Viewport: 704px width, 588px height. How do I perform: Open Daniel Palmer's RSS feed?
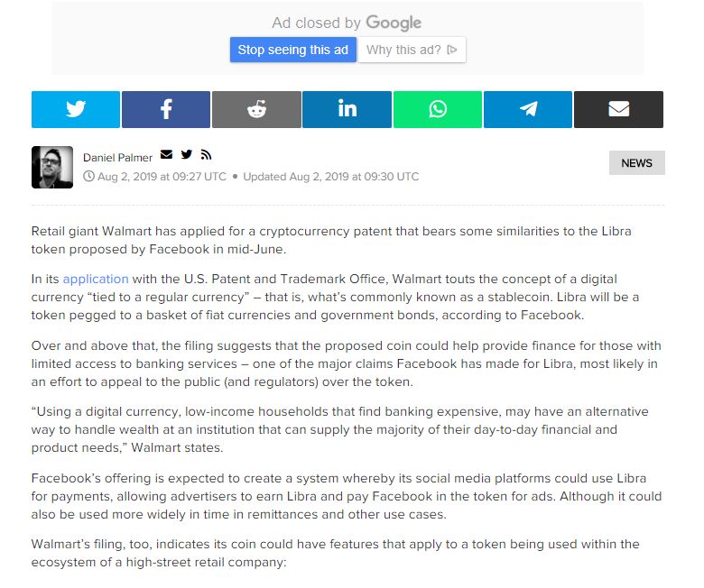point(206,155)
